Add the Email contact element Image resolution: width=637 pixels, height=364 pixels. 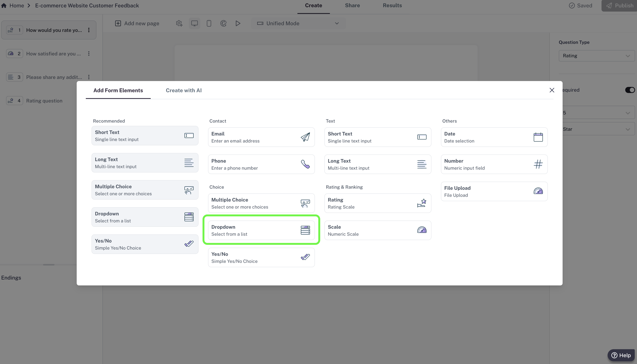(x=261, y=137)
